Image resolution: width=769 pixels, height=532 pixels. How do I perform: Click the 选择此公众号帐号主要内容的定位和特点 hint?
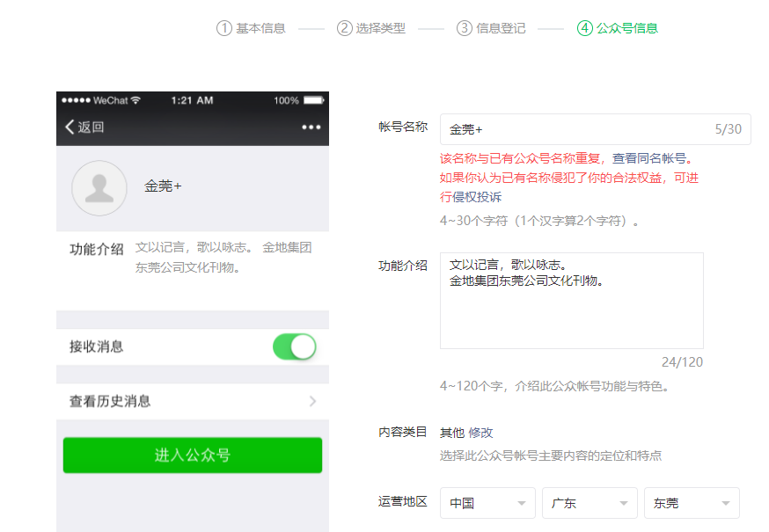(x=551, y=456)
